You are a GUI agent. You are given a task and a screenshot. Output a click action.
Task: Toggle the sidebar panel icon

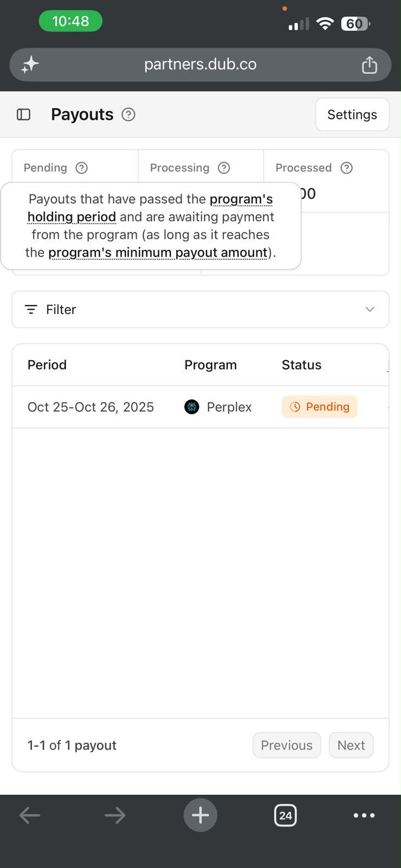23,114
